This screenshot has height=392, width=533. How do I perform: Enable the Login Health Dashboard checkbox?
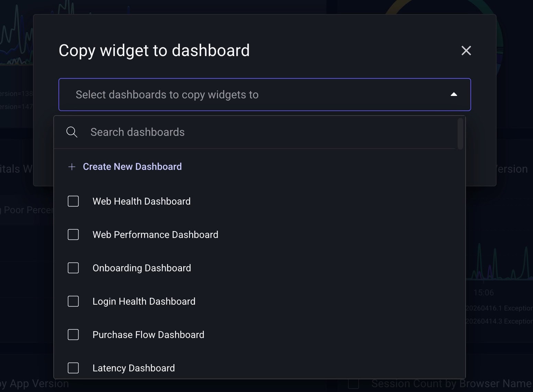click(x=73, y=301)
